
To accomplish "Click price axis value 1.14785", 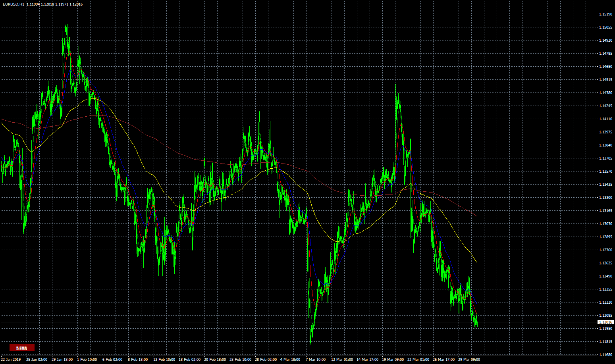I will click(x=605, y=54).
